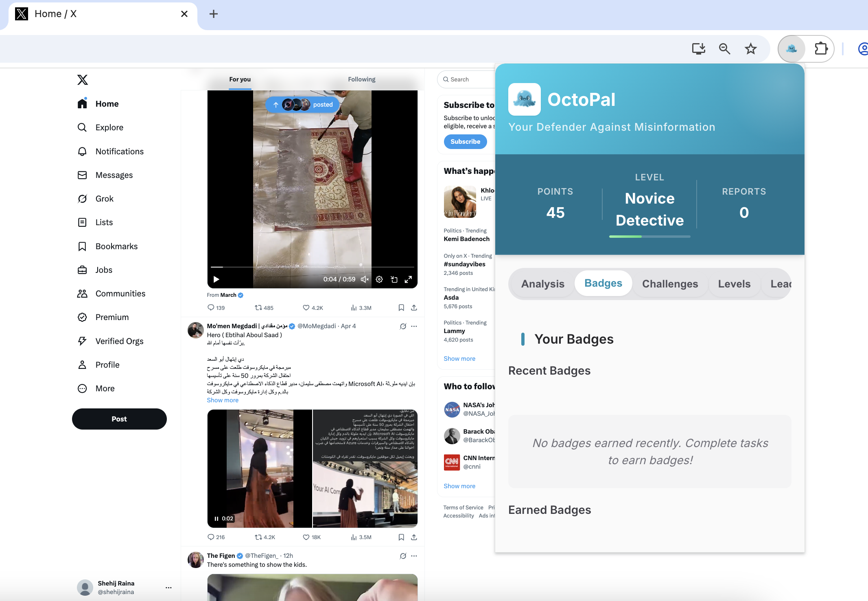Open Grok from the sidebar
Viewport: 868px width, 601px height.
pos(104,199)
